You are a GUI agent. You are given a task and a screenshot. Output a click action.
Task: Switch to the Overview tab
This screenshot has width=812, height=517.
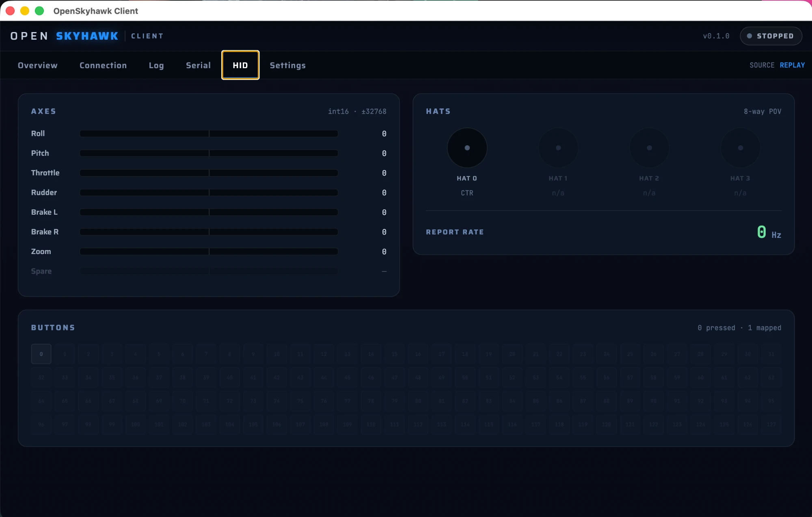click(38, 65)
